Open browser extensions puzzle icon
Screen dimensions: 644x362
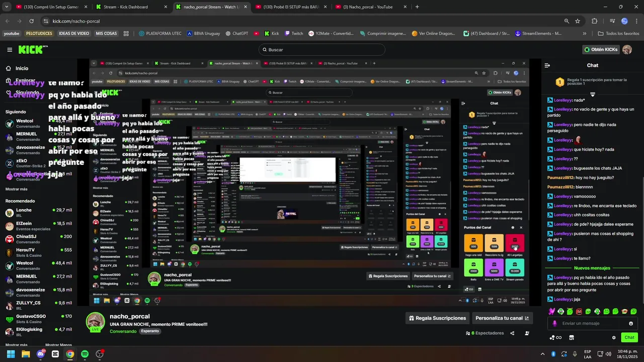[594, 21]
